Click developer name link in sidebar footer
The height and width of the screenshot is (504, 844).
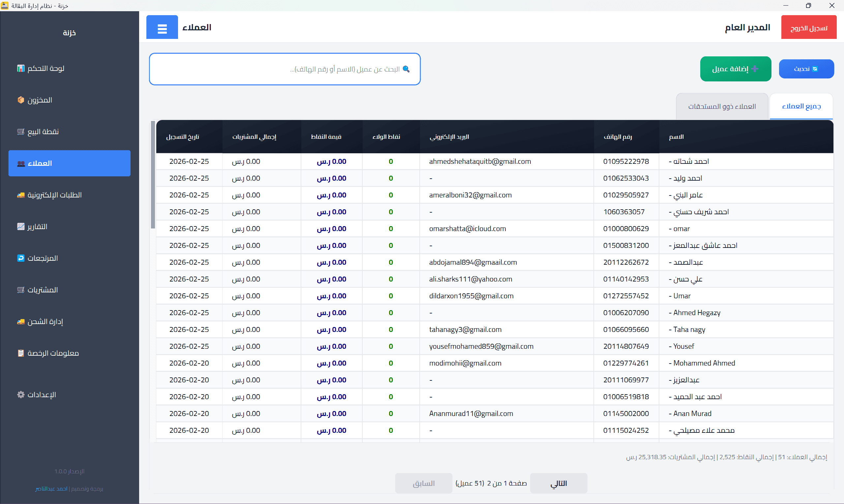[x=51, y=489]
